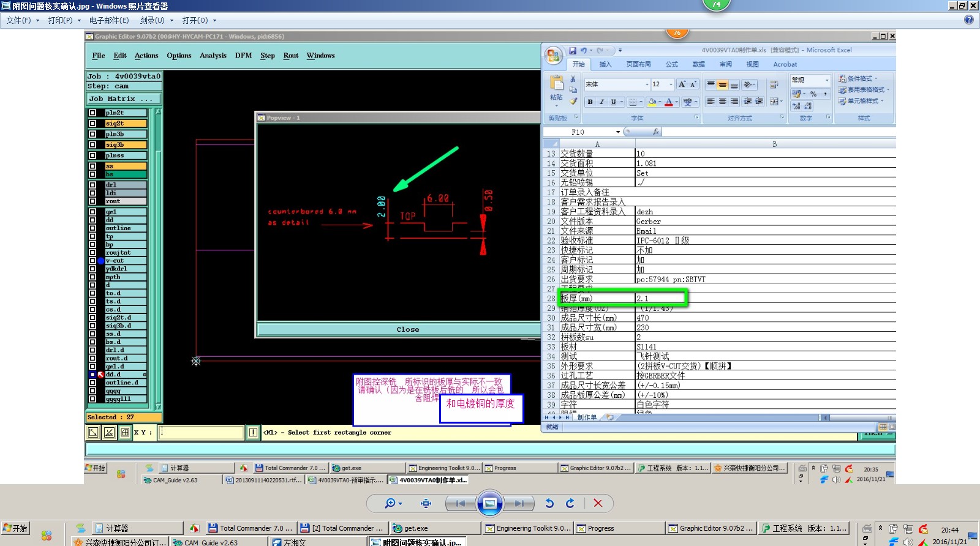This screenshot has height=546, width=980.
Task: Toggle the sig2t layer checkbox
Action: tap(92, 124)
